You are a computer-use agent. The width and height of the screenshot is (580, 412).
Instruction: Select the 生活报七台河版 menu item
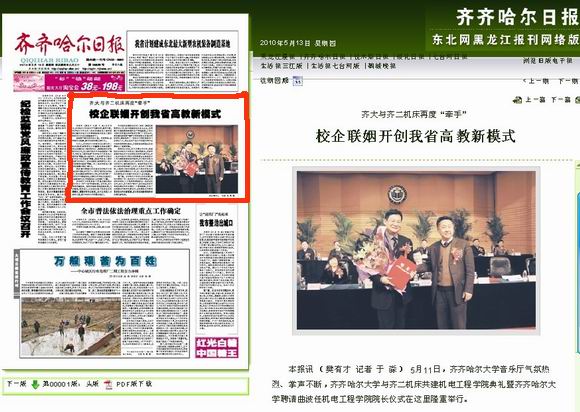click(335, 66)
